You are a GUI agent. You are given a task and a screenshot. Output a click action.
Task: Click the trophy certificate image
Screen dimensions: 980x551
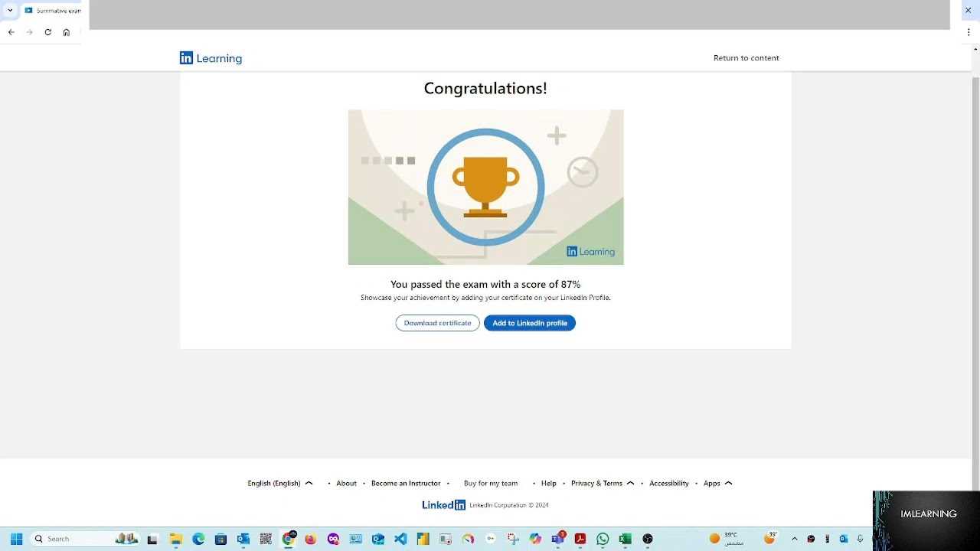[x=485, y=187]
